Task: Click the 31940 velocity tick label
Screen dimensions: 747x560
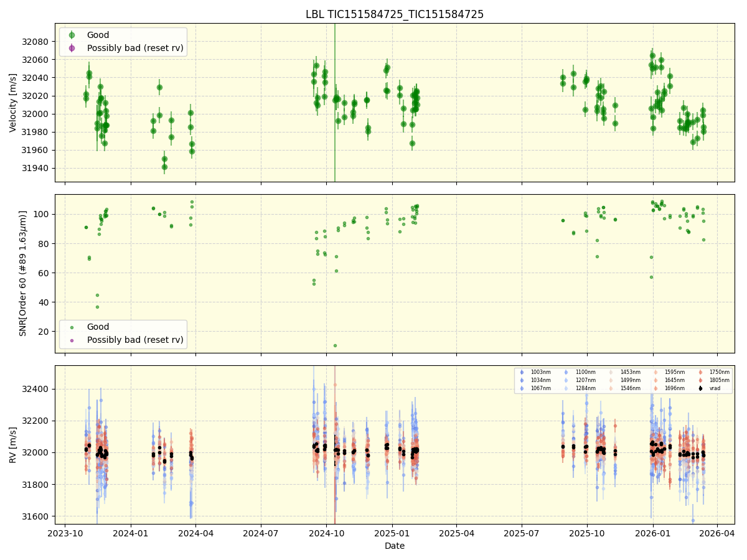Action: [35, 168]
